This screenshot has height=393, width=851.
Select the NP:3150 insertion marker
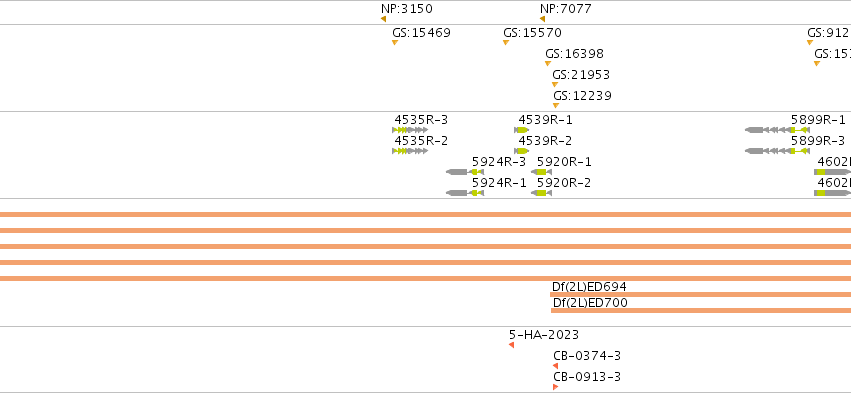[x=383, y=19]
